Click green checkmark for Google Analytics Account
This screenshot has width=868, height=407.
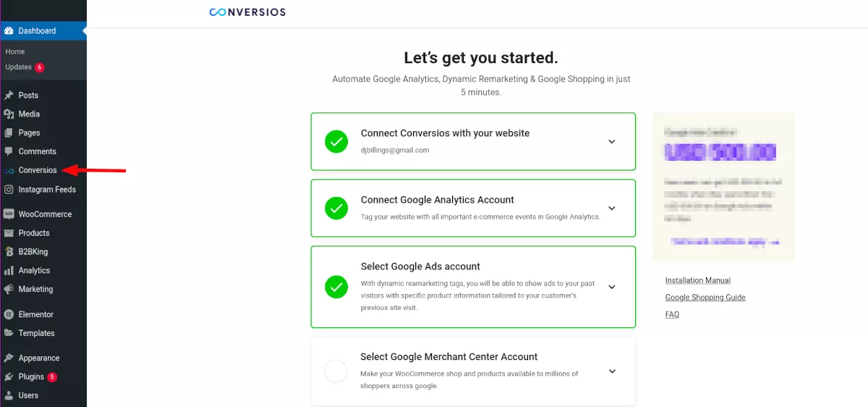coord(336,209)
